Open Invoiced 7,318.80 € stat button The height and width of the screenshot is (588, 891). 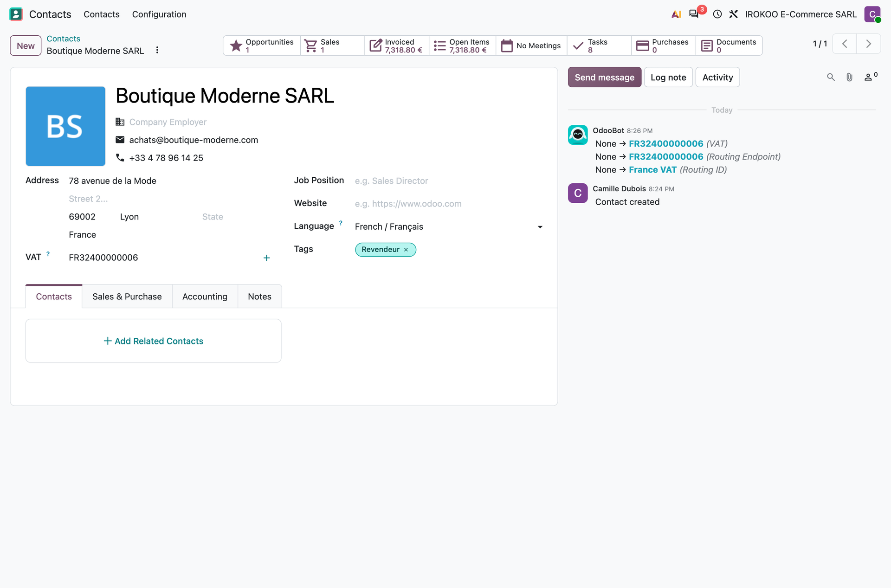397,45
